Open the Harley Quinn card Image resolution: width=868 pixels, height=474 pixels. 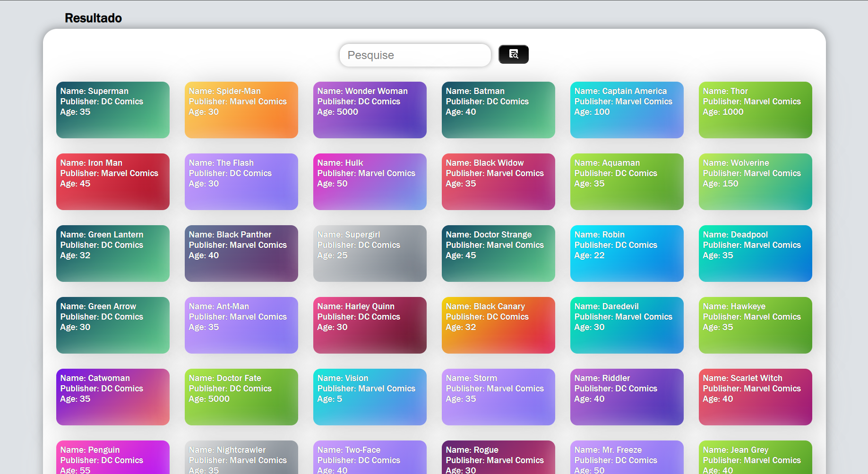coord(370,325)
